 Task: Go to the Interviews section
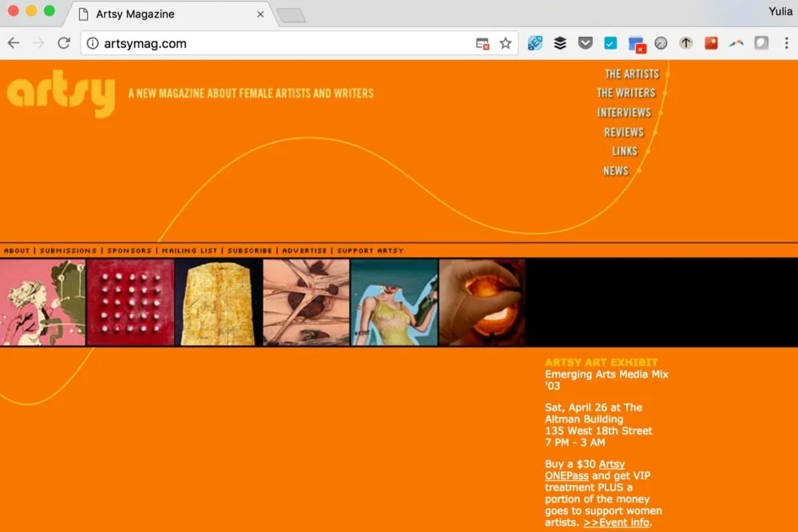pyautogui.click(x=624, y=113)
